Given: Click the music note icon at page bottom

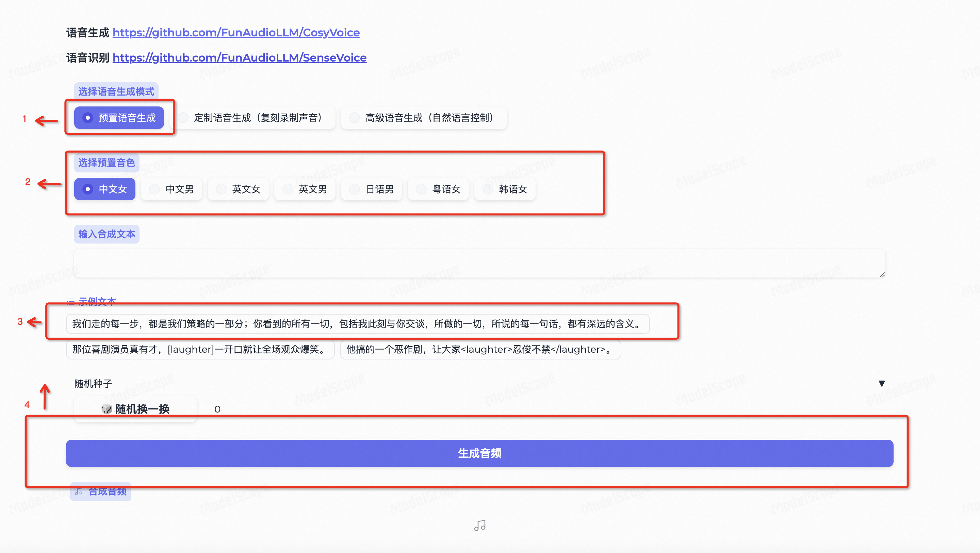Looking at the screenshot, I should (x=480, y=525).
